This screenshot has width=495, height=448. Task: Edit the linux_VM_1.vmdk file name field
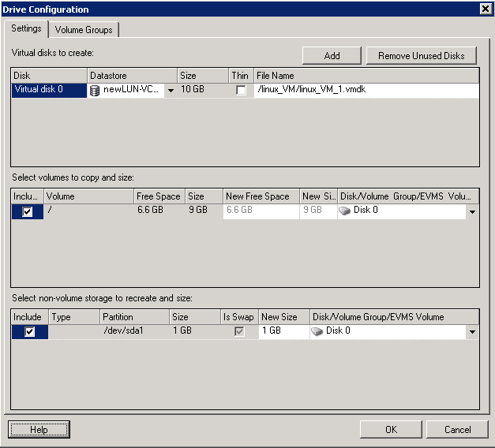pos(366,90)
